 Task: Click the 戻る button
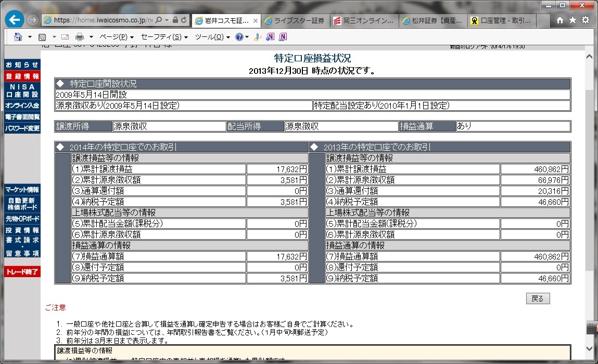(538, 298)
